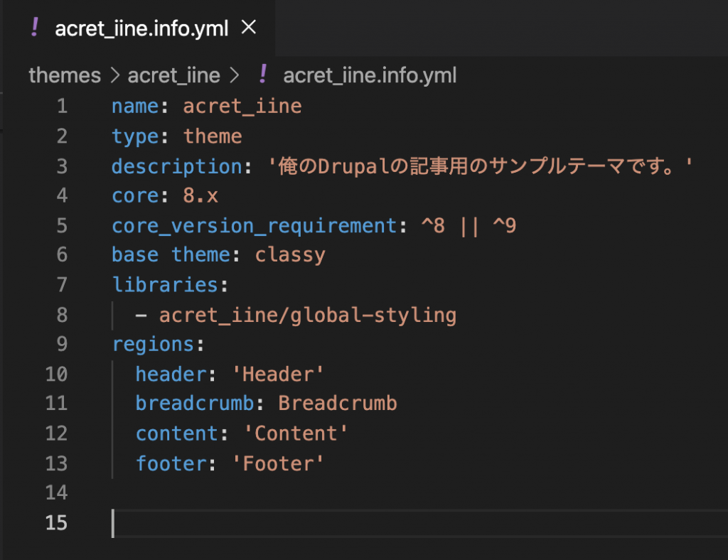
Task: Click the Japanese description string
Action: [x=481, y=166]
